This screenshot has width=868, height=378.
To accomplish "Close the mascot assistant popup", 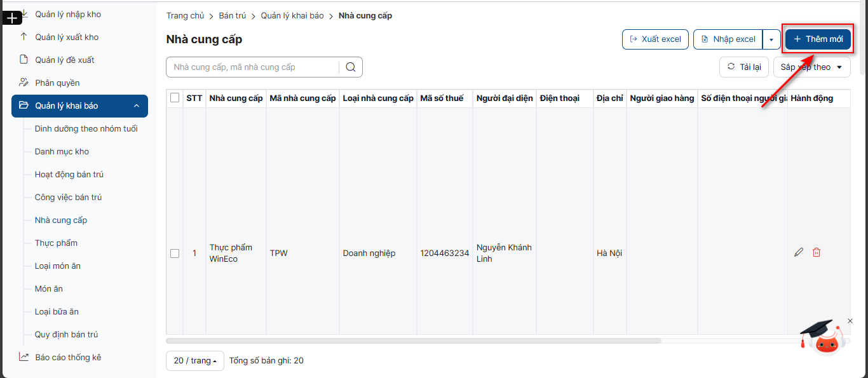I will click(x=850, y=321).
